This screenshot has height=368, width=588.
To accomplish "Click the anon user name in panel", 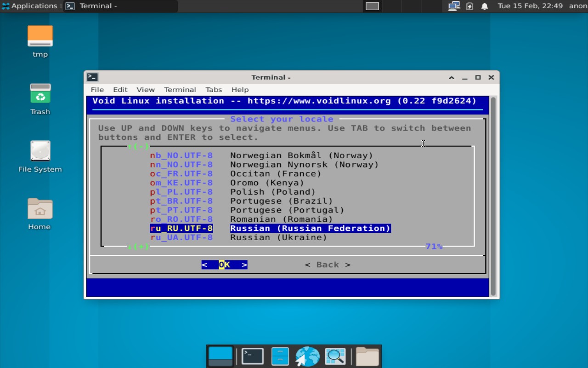I will (x=578, y=6).
